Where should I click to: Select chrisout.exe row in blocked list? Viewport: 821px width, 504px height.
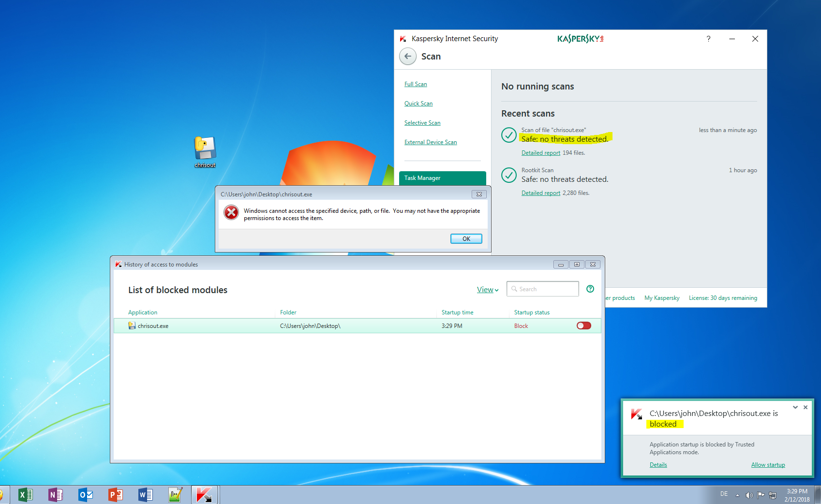coord(358,326)
